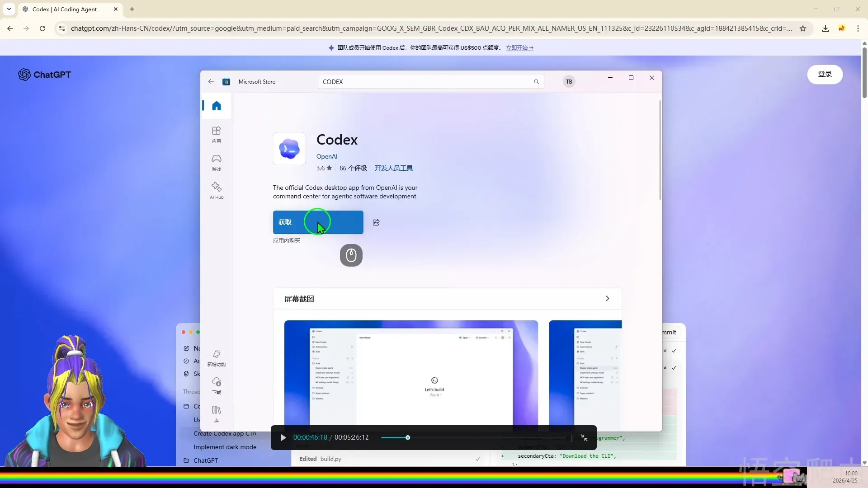Click the search magnifier in Store search box
Screen dimensions: 868x488
tap(536, 82)
